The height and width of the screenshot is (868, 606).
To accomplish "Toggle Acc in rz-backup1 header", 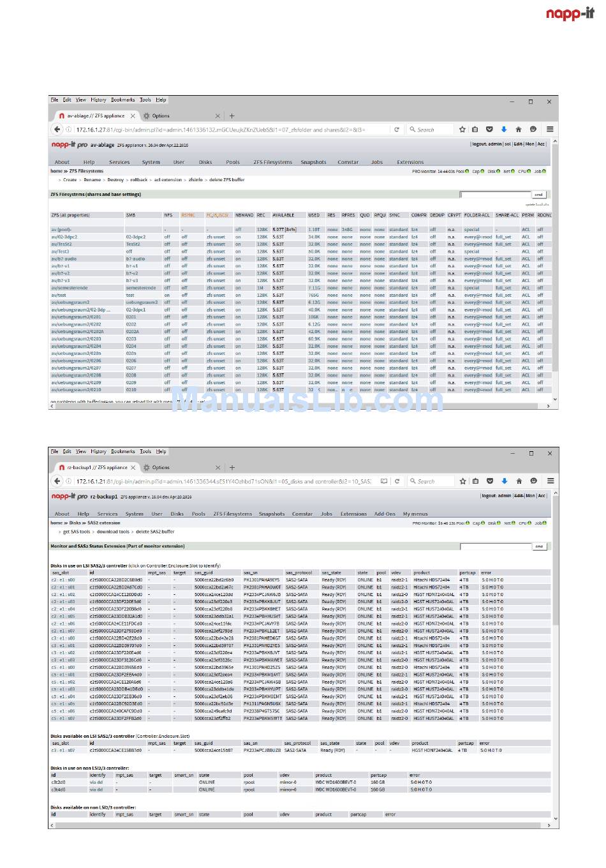I will (542, 496).
